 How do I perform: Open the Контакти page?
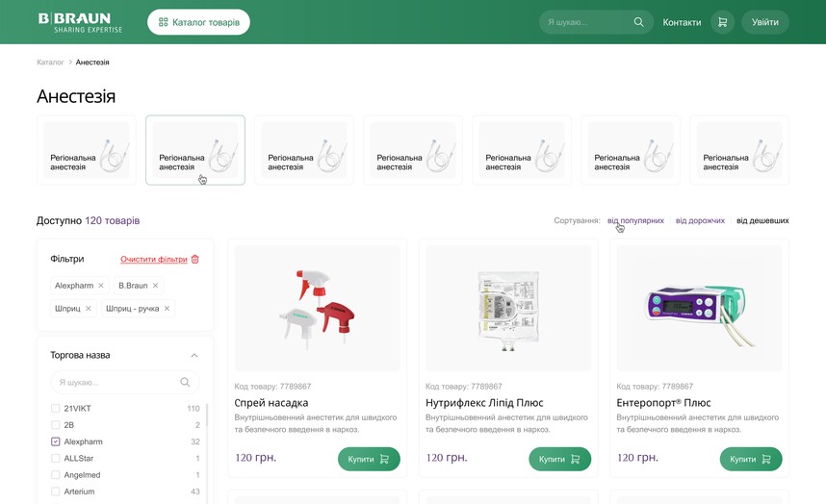[682, 22]
